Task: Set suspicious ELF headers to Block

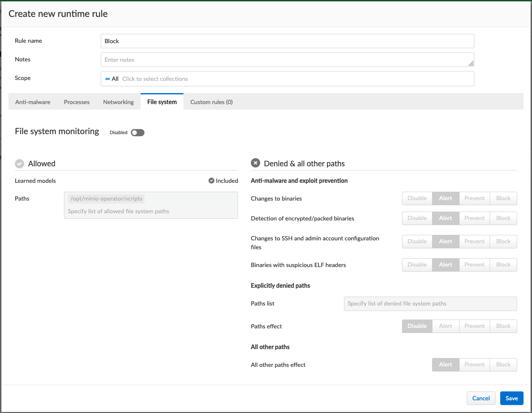Action: 503,264
